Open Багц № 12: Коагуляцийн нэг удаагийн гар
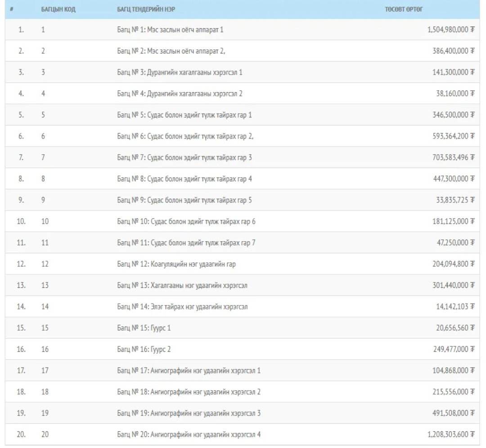Viewport: 486px width, 448px height. pos(176,264)
